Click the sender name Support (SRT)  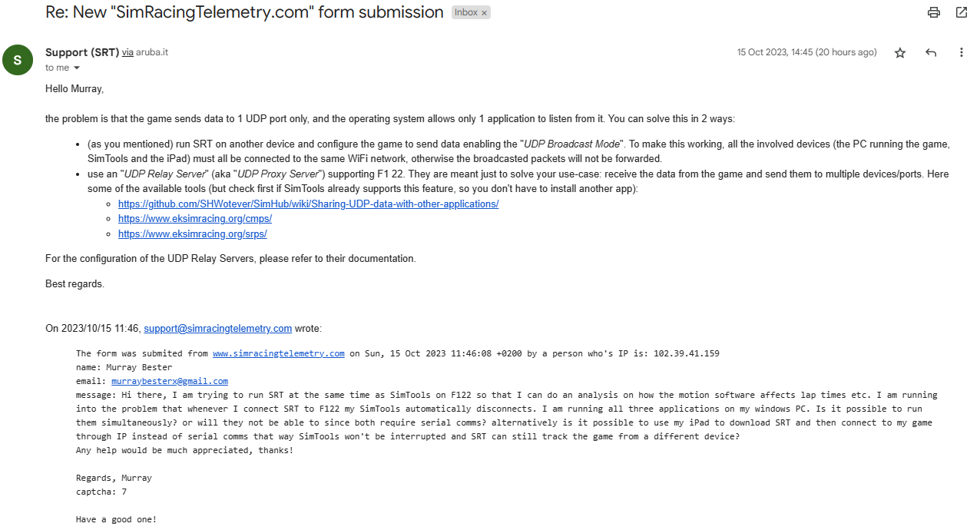pyautogui.click(x=82, y=52)
